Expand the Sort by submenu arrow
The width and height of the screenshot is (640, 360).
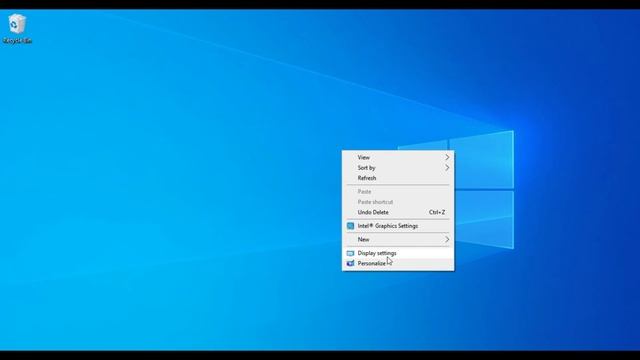pos(447,168)
